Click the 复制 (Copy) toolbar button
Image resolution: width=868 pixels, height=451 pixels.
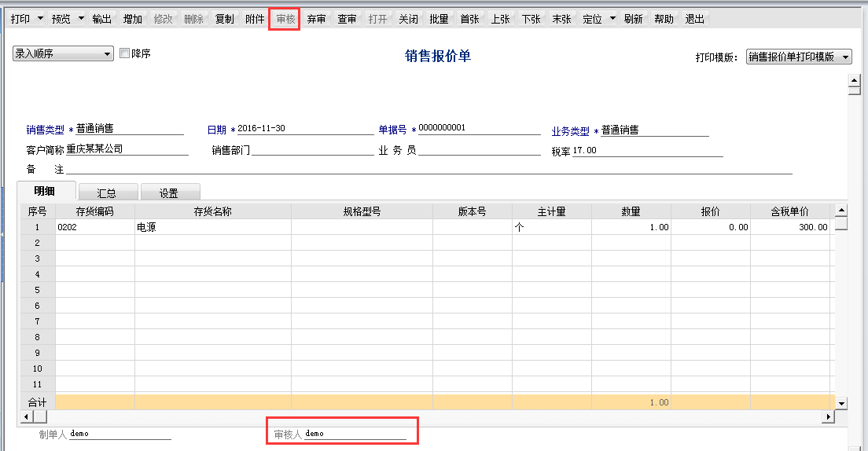(224, 19)
